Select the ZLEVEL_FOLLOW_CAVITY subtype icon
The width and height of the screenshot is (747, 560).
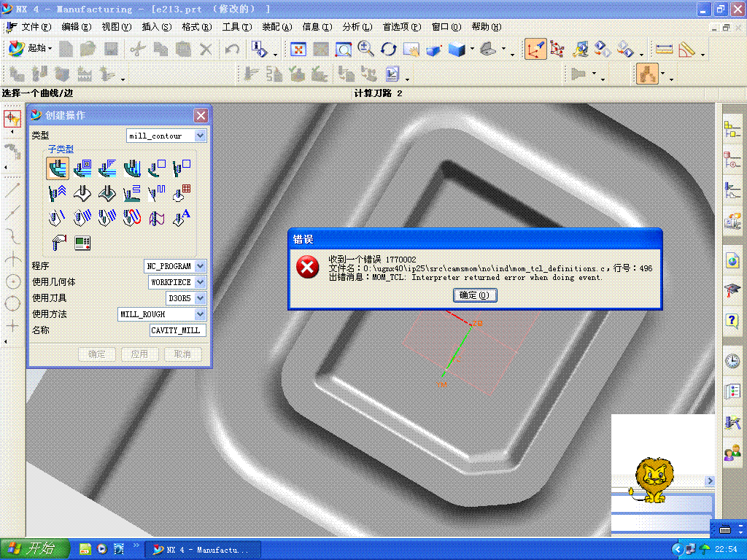[82, 168]
